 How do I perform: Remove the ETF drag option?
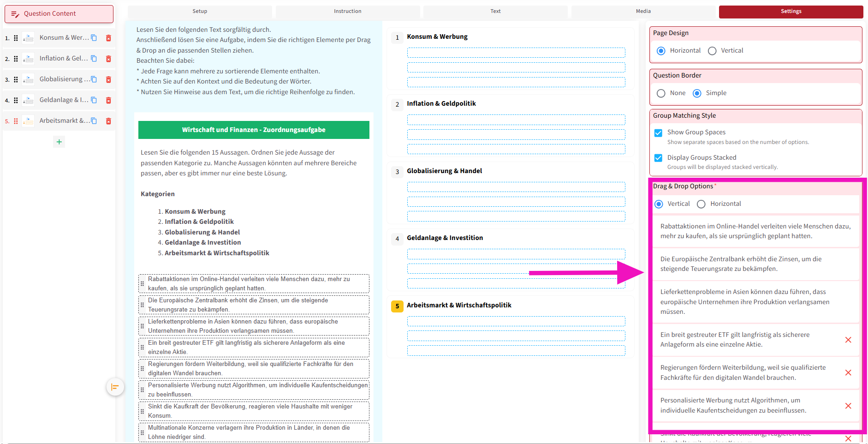point(848,340)
